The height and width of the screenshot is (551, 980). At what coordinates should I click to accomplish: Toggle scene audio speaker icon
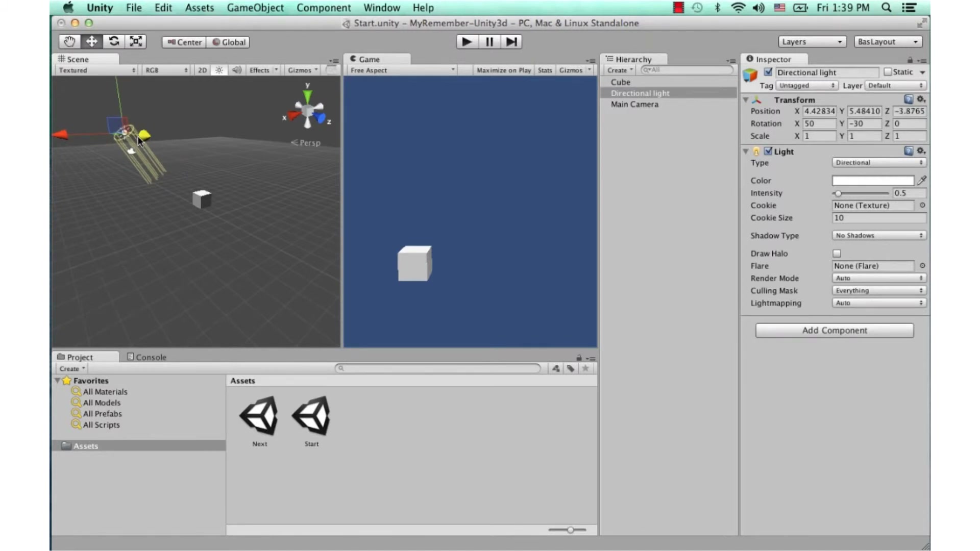click(x=237, y=70)
